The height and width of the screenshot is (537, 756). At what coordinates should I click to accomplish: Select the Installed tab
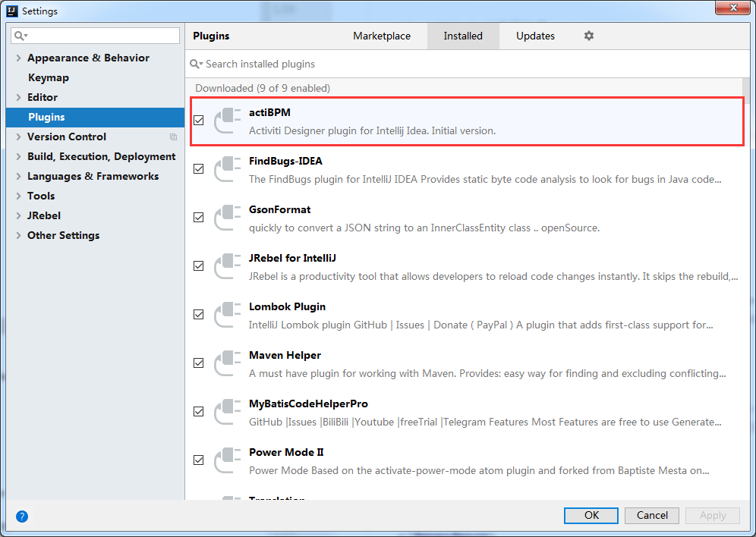(x=463, y=36)
